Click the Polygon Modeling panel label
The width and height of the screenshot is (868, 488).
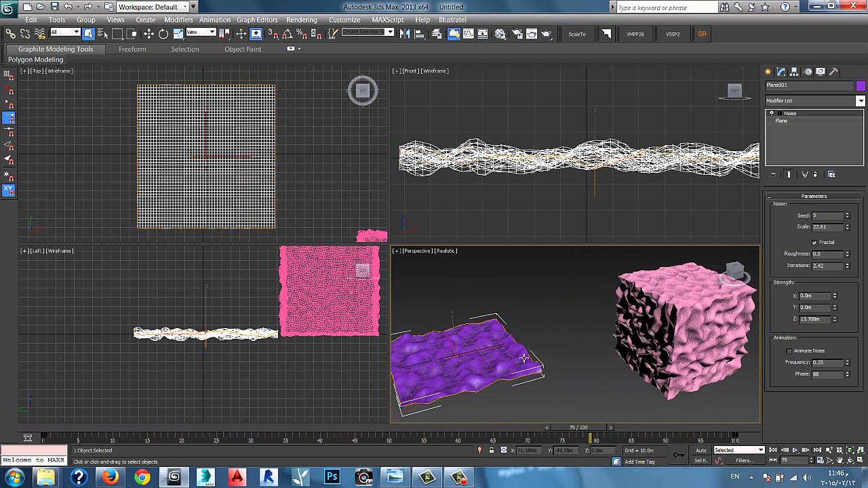[35, 60]
